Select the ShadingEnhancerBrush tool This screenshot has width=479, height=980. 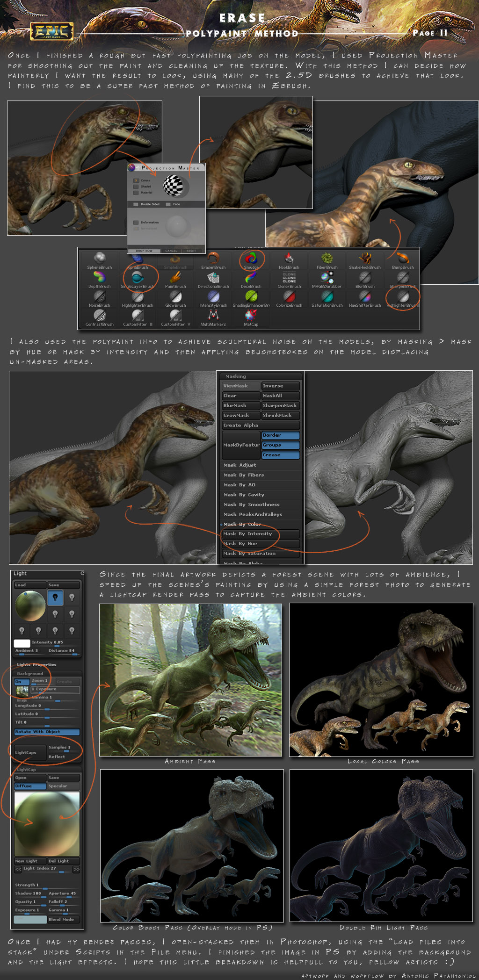pos(251,299)
